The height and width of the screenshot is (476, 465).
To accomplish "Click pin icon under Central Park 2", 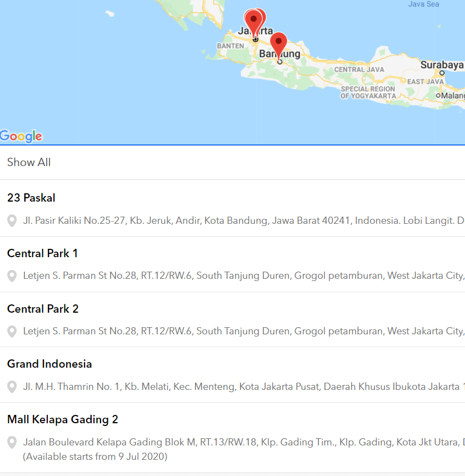I will [x=12, y=332].
